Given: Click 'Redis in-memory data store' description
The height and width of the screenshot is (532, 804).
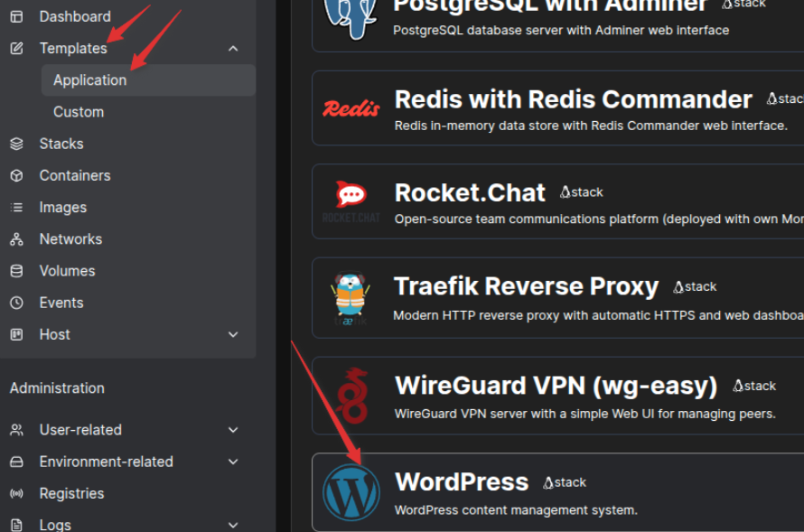Looking at the screenshot, I should [591, 126].
